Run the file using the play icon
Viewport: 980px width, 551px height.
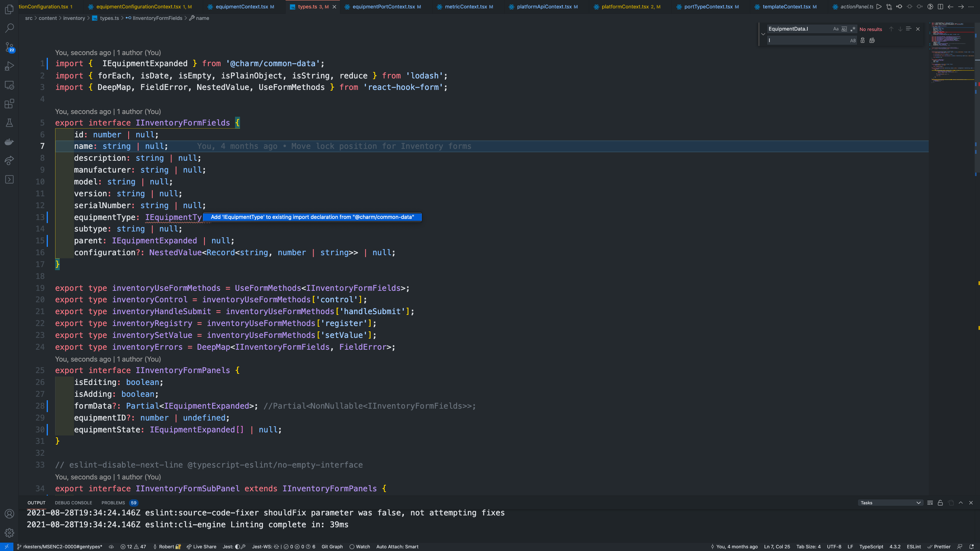point(879,7)
